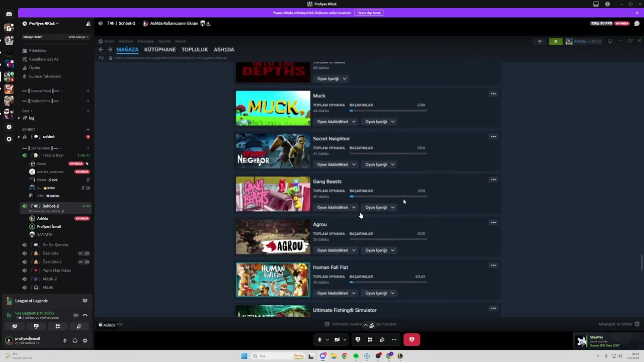644x362 pixels.
Task: Collapse the Sunucu Panel category
Action: [42, 91]
